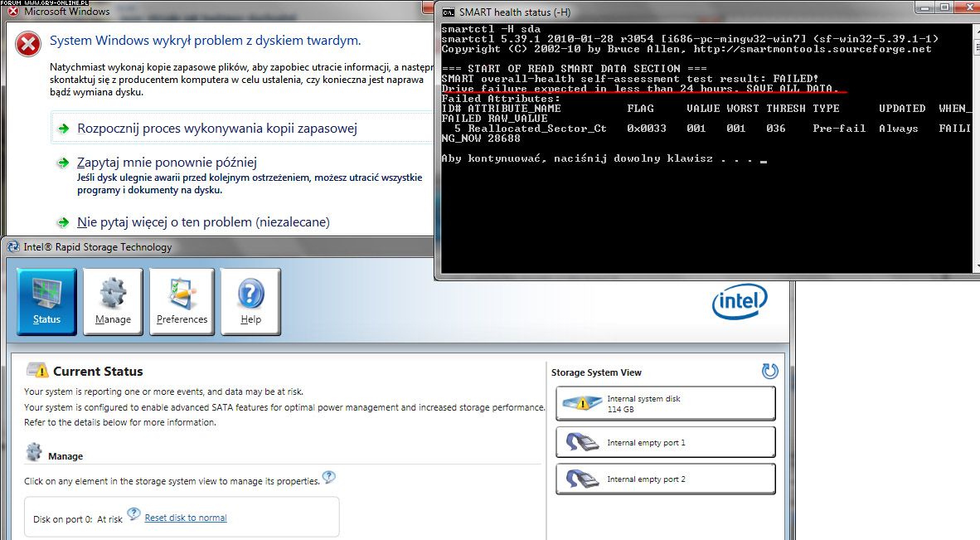The height and width of the screenshot is (540, 980).
Task: Click the SMART health status console window icon
Action: (448, 12)
